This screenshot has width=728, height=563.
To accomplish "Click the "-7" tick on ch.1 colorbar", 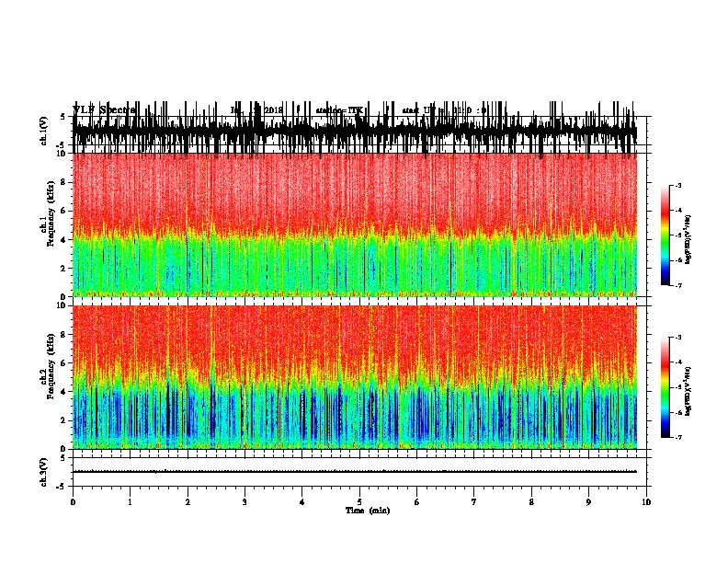I will pyautogui.click(x=677, y=285).
